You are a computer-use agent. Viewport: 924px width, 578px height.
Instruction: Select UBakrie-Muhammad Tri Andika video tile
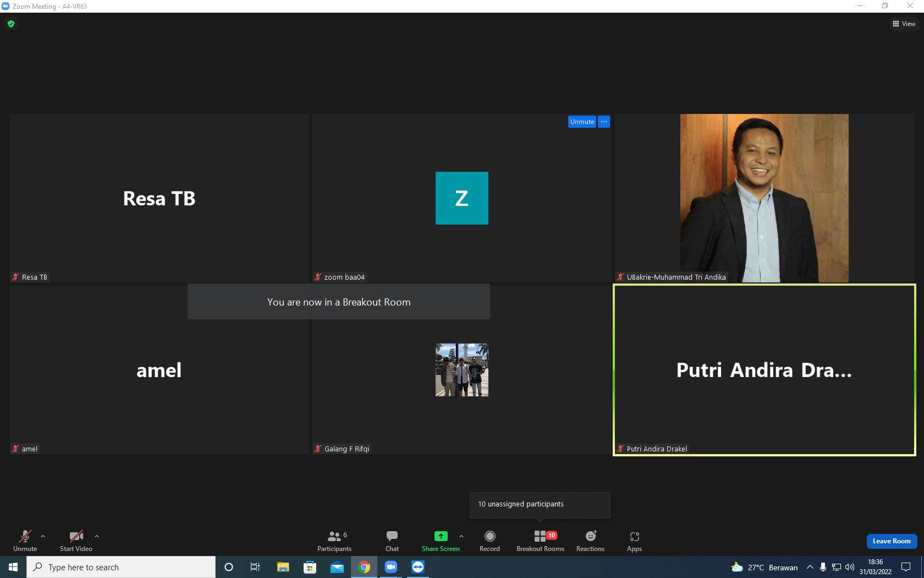[x=765, y=198]
